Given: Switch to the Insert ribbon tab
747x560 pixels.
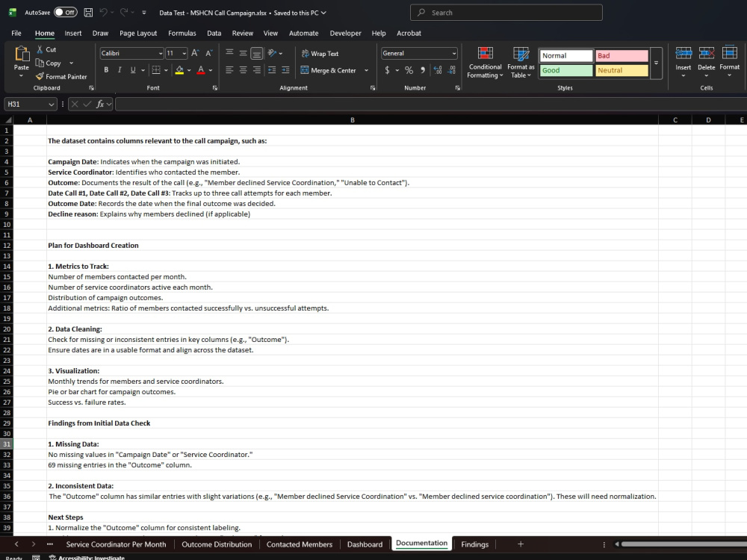Looking at the screenshot, I should point(73,33).
